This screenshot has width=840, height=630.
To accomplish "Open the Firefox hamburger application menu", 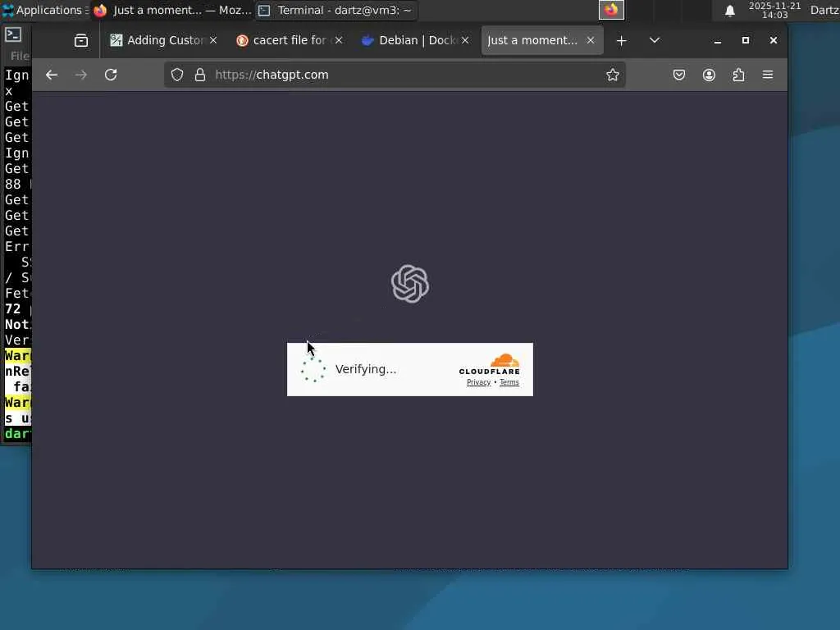I will 768,75.
